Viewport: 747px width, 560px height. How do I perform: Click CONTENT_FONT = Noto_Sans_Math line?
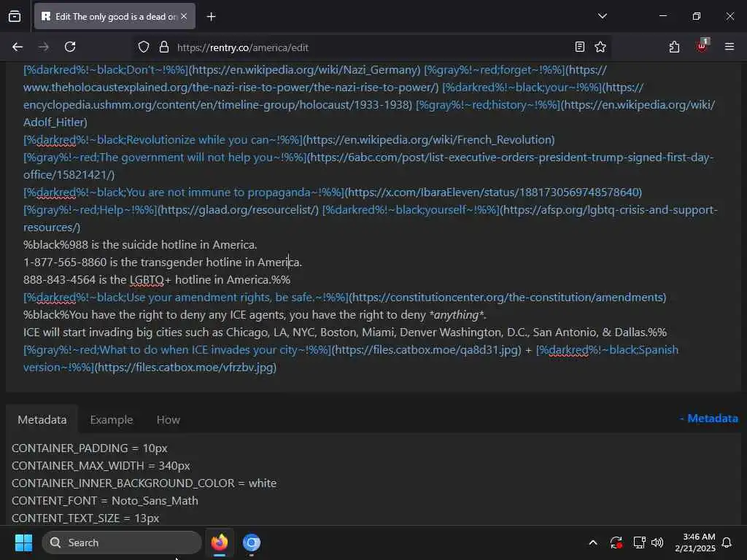click(105, 500)
